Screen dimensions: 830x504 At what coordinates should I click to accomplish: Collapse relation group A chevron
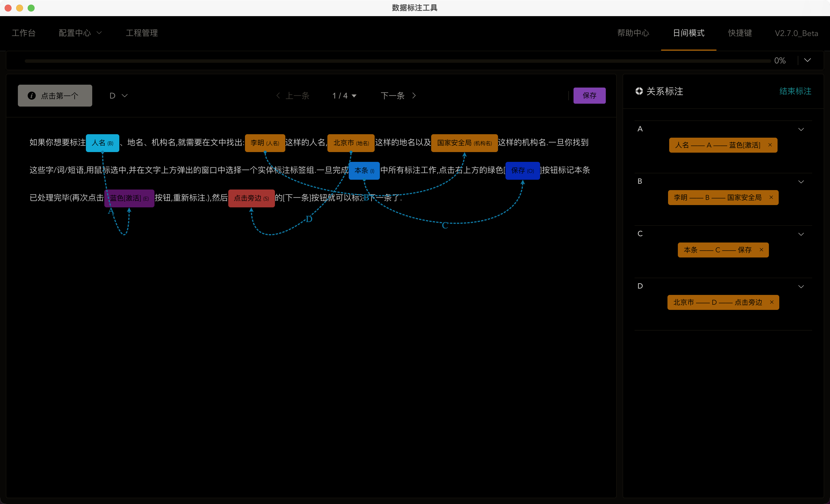[x=801, y=129]
